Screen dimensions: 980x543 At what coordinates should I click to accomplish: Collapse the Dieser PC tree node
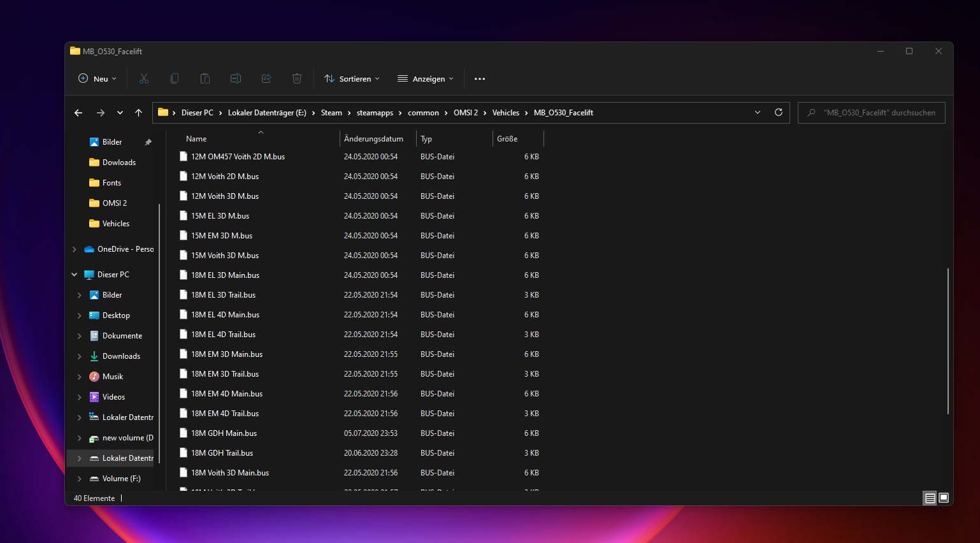(75, 275)
